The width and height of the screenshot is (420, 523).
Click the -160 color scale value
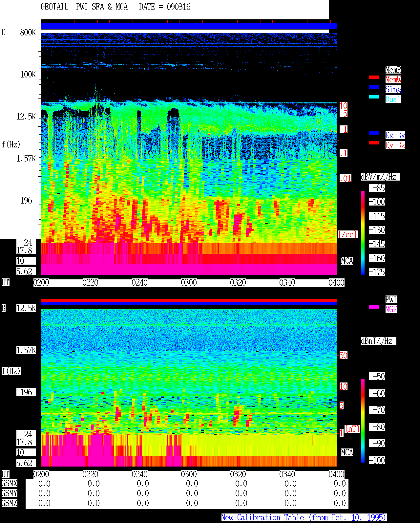pyautogui.click(x=377, y=258)
